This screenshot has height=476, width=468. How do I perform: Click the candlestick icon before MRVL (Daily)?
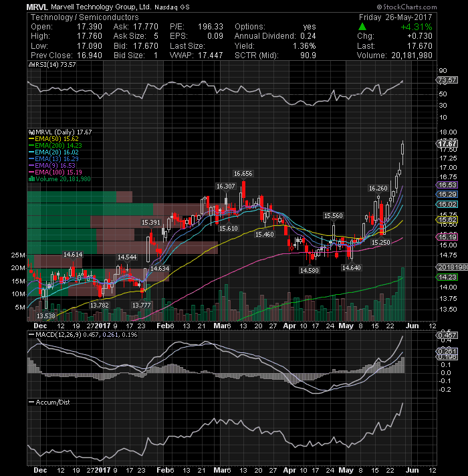31,132
